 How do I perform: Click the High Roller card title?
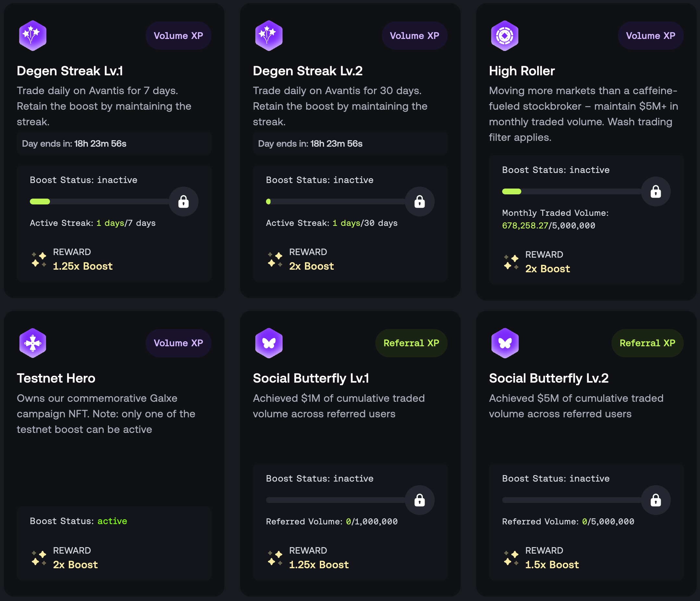521,71
